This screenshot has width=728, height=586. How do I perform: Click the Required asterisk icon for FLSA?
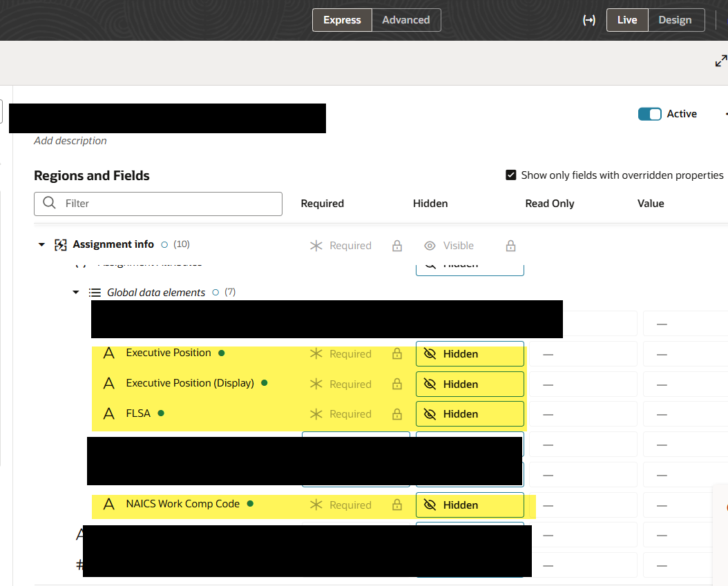[316, 413]
